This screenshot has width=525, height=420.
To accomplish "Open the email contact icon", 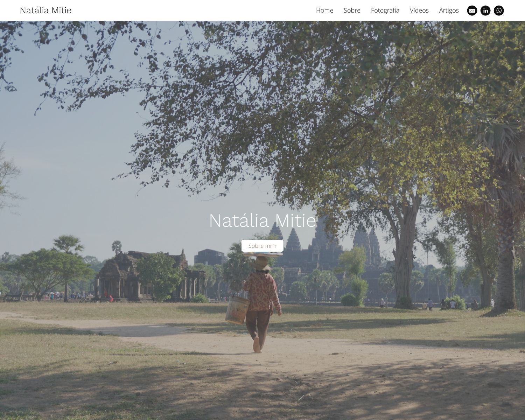I will pyautogui.click(x=472, y=10).
